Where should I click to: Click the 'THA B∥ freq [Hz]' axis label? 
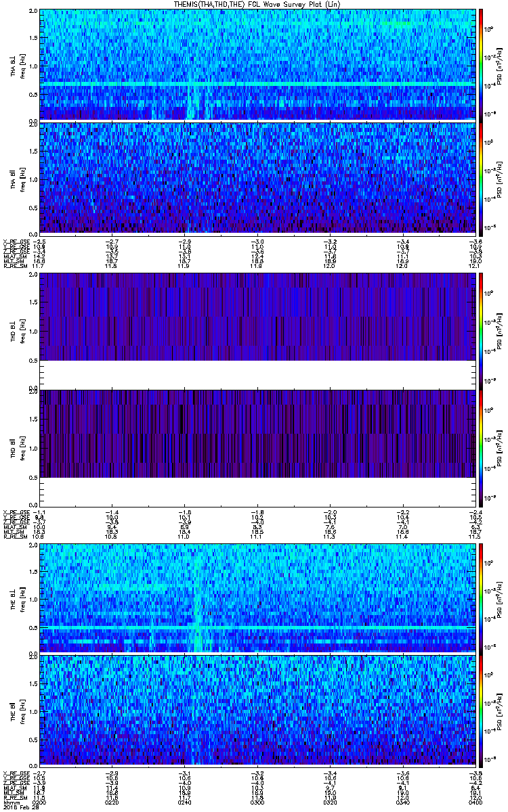[18, 179]
